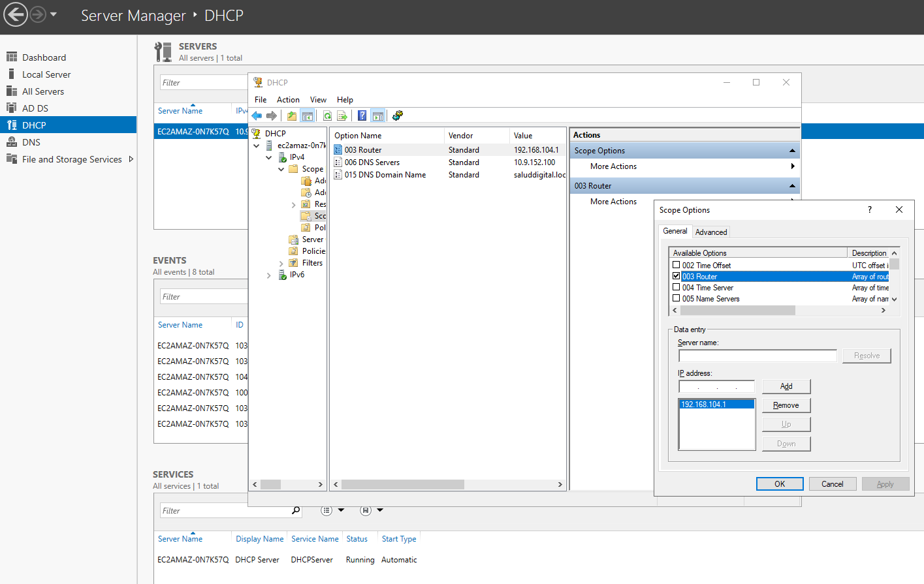Select the 015 DNS Domain Name row
This screenshot has height=584, width=924.
point(448,175)
